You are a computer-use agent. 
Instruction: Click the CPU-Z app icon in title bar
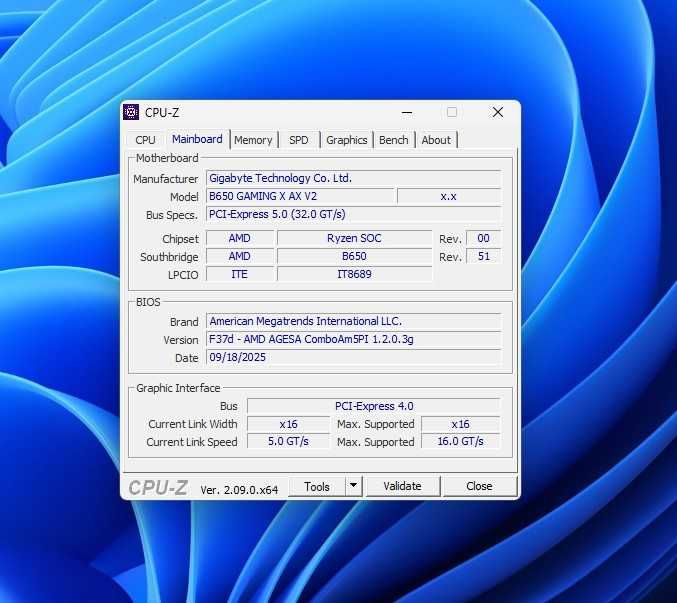click(x=131, y=112)
